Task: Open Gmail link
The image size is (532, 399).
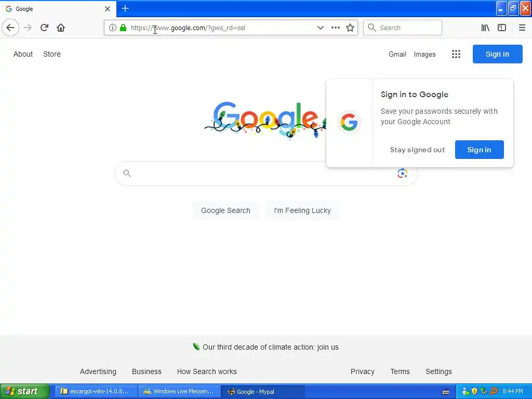Action: coord(397,54)
